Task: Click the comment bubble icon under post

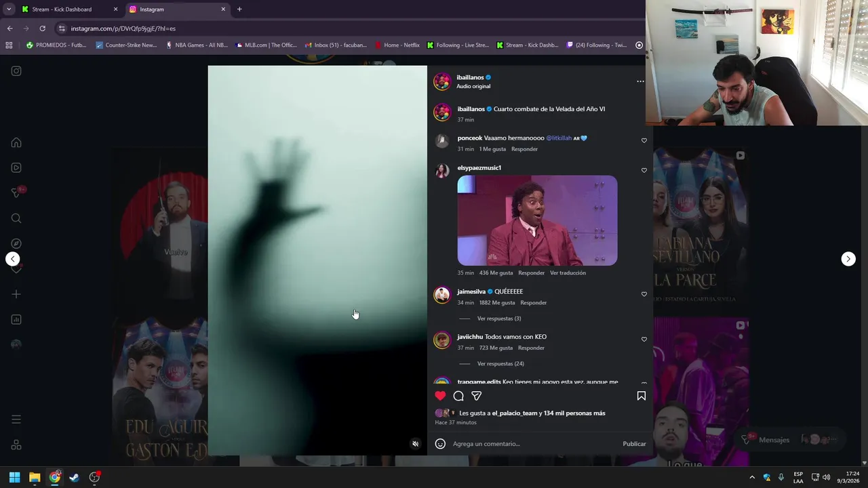Action: click(458, 396)
